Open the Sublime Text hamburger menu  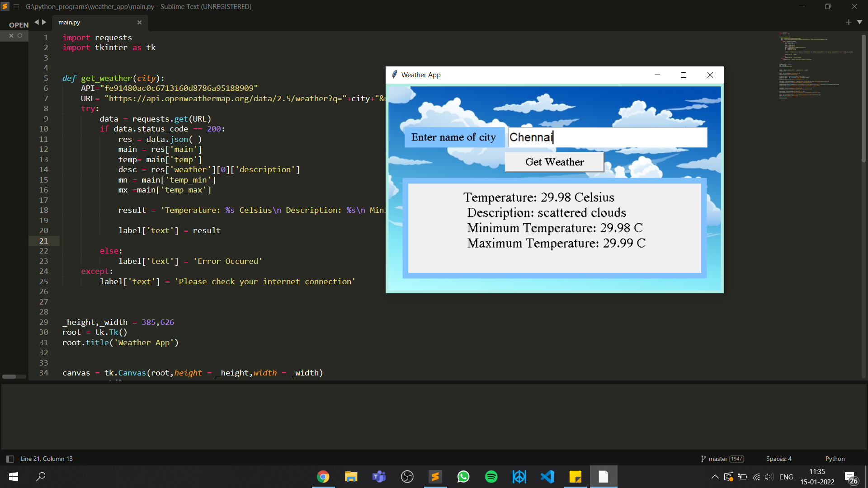click(x=16, y=6)
